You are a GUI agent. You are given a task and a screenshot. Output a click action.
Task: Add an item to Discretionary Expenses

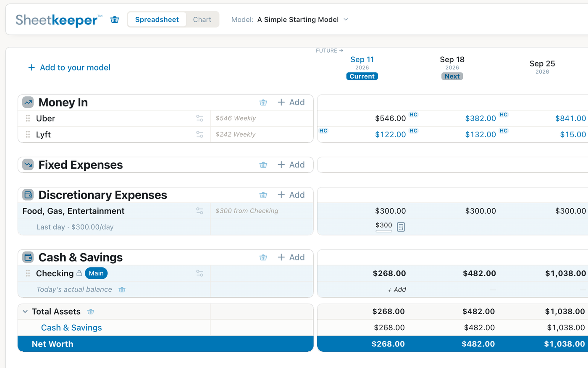[291, 195]
